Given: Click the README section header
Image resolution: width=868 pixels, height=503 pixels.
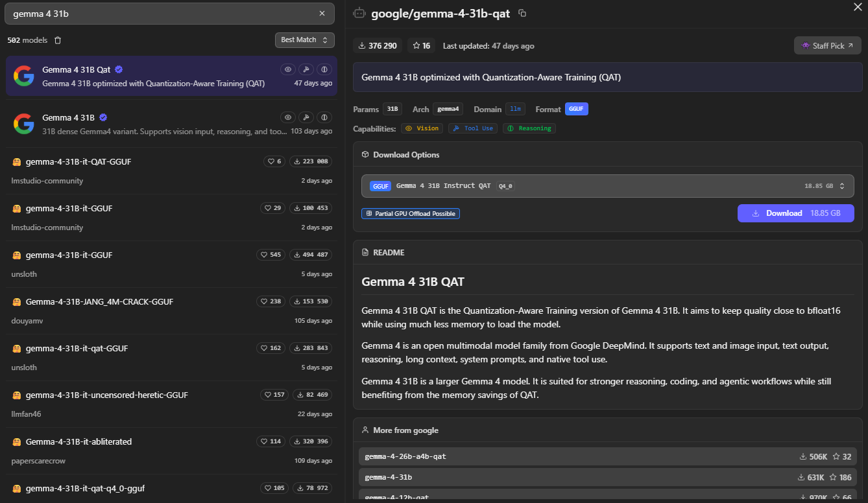Looking at the screenshot, I should [x=389, y=253].
